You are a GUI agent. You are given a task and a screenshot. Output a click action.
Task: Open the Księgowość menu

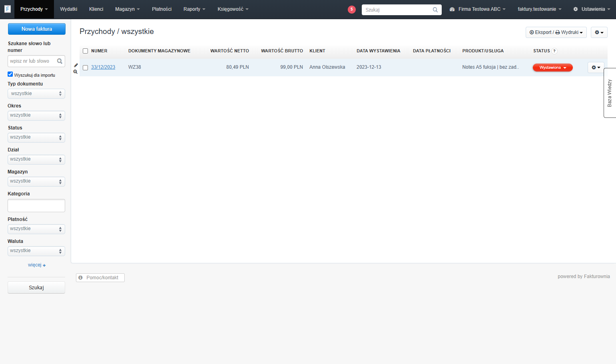[233, 9]
